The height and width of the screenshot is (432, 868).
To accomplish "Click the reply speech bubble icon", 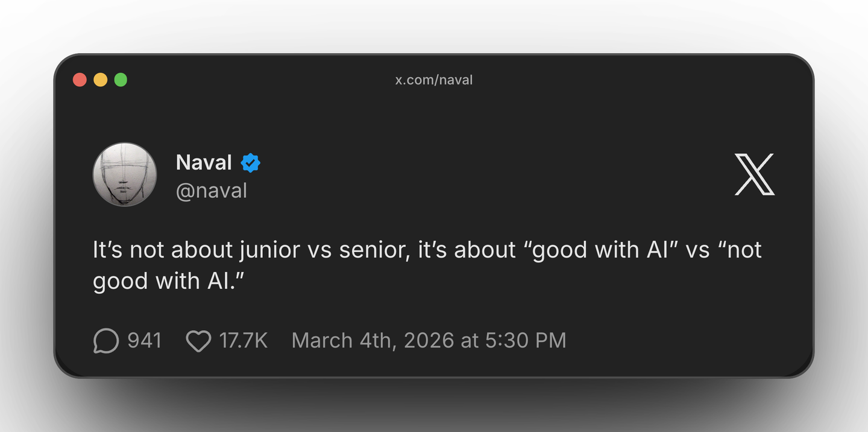I will click(x=106, y=340).
